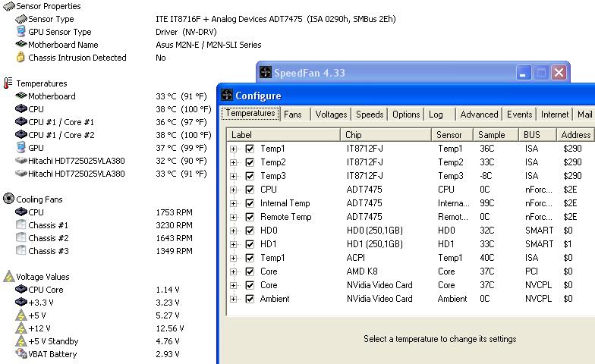The height and width of the screenshot is (364, 595).
Task: Click the Sensor Properties chip icon
Action: pos(9,6)
